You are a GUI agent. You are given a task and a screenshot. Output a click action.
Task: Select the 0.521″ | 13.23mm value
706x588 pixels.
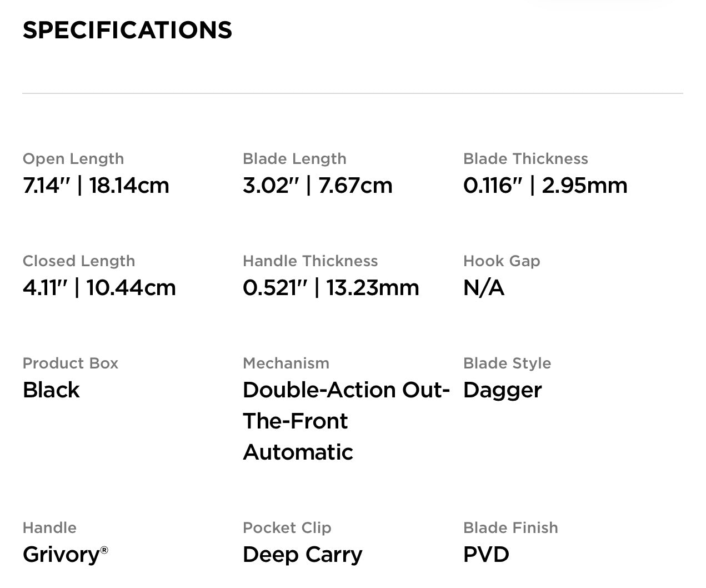point(331,287)
